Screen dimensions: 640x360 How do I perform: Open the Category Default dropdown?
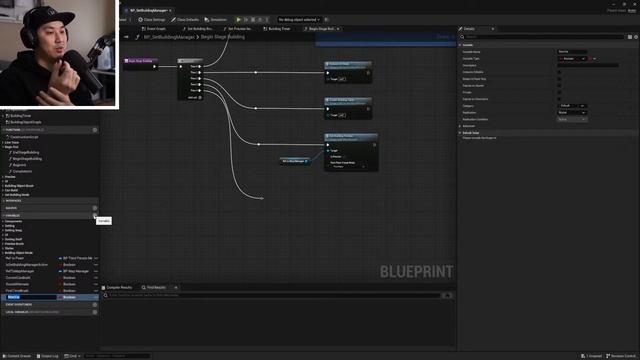[572, 106]
